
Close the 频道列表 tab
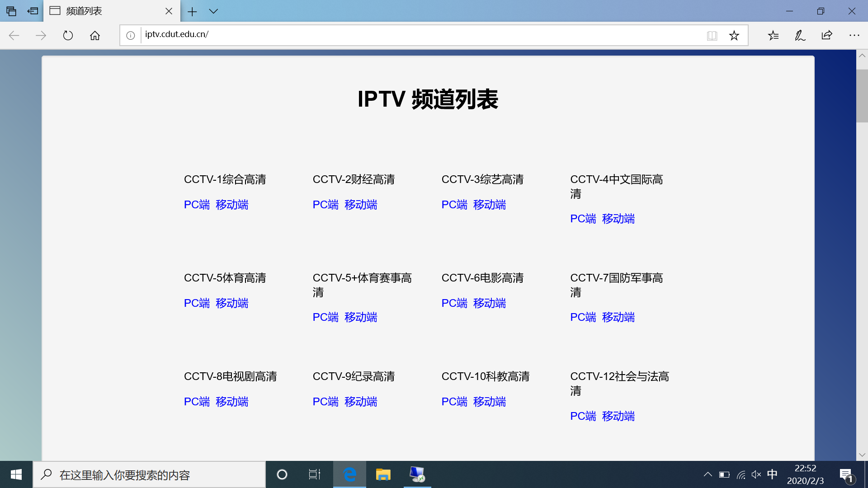pos(169,11)
